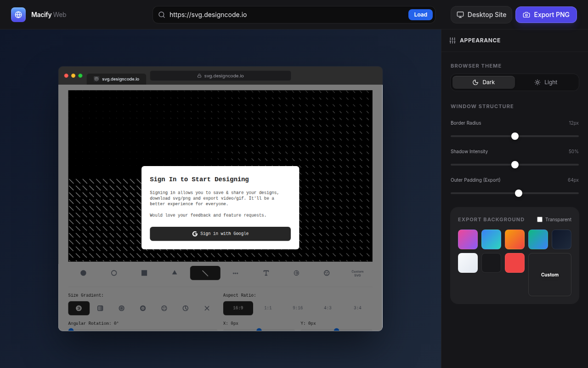Click the Appearance sliders icon
588x368 pixels.
pos(452,40)
